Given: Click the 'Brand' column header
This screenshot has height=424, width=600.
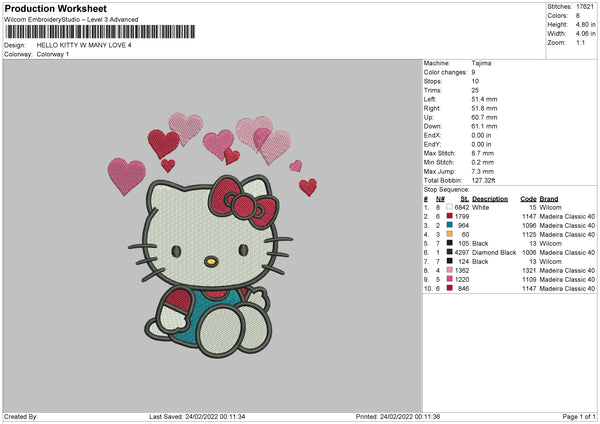Looking at the screenshot, I should click(549, 199).
